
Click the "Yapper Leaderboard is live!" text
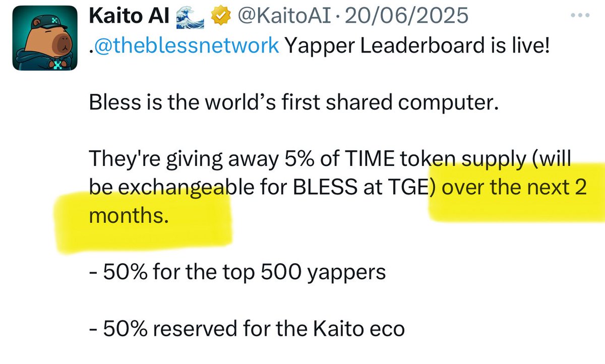(x=416, y=46)
